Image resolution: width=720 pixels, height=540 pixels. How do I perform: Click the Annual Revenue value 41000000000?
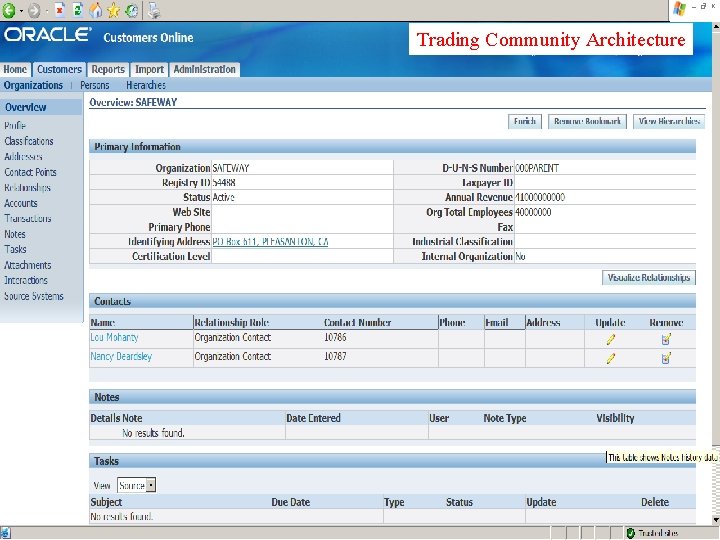540,197
